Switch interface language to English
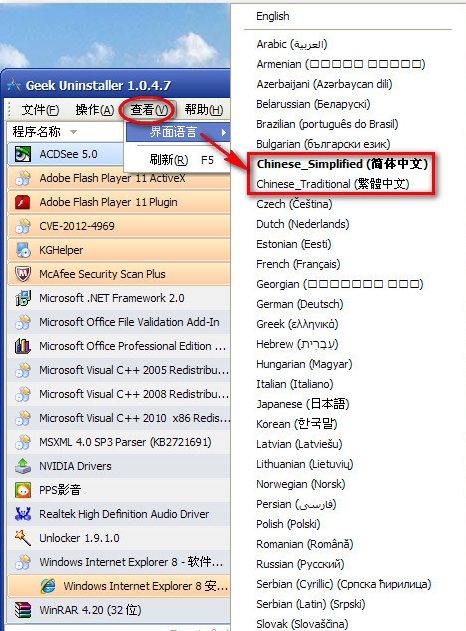The image size is (466, 631). tap(272, 16)
